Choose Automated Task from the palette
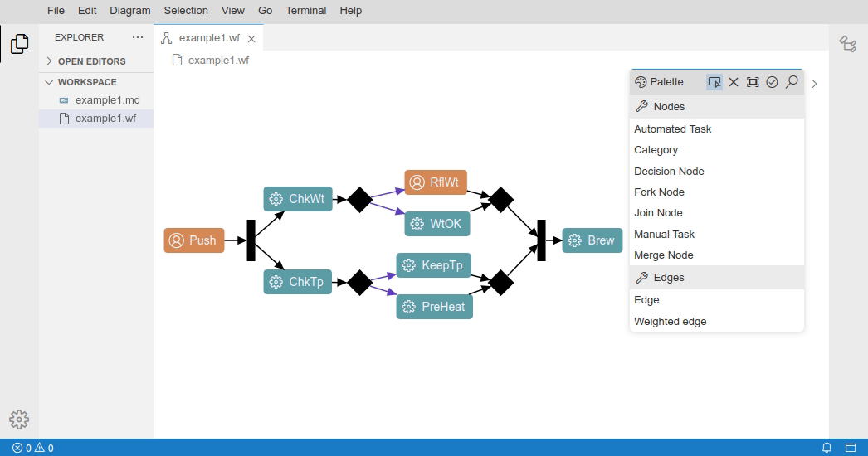The width and height of the screenshot is (868, 456). (x=672, y=129)
